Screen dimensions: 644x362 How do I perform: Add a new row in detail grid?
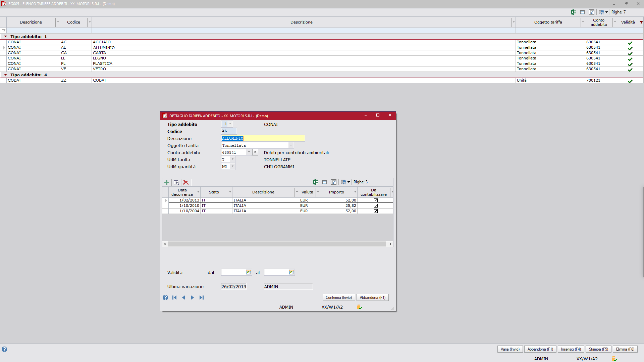click(x=167, y=182)
